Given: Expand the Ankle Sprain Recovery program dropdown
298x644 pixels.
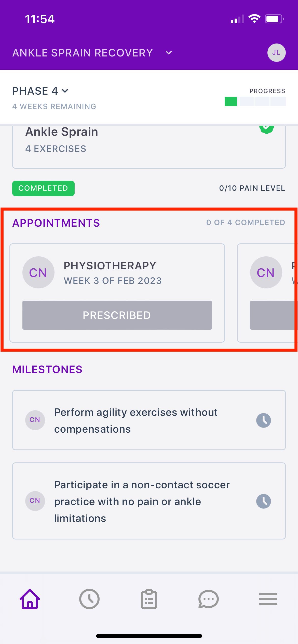Looking at the screenshot, I should (169, 53).
